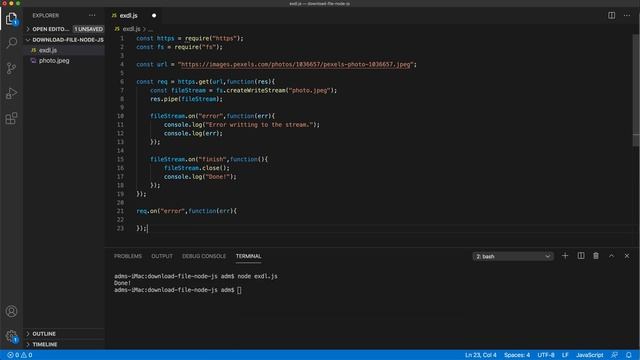Switch to the Problems tab
The image size is (640, 360).
pos(128,256)
